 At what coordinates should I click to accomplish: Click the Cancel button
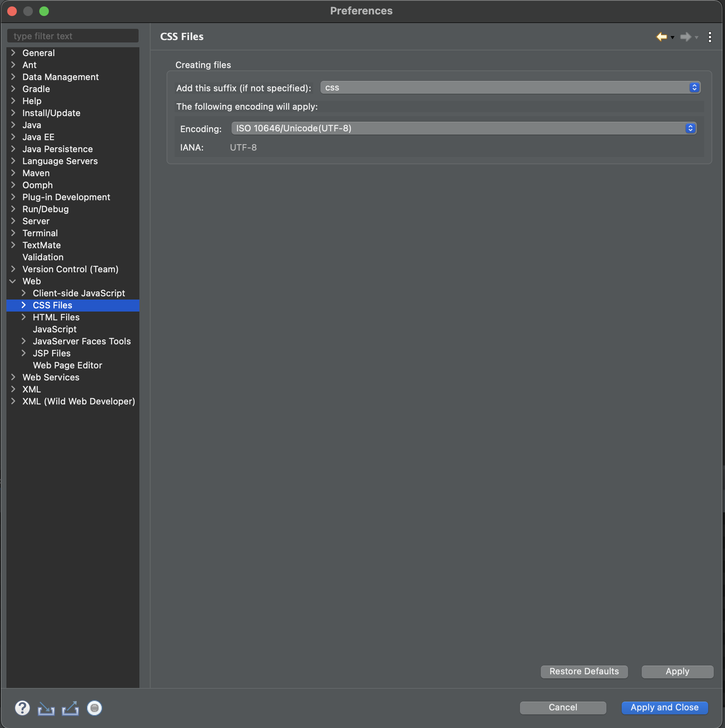tap(563, 708)
